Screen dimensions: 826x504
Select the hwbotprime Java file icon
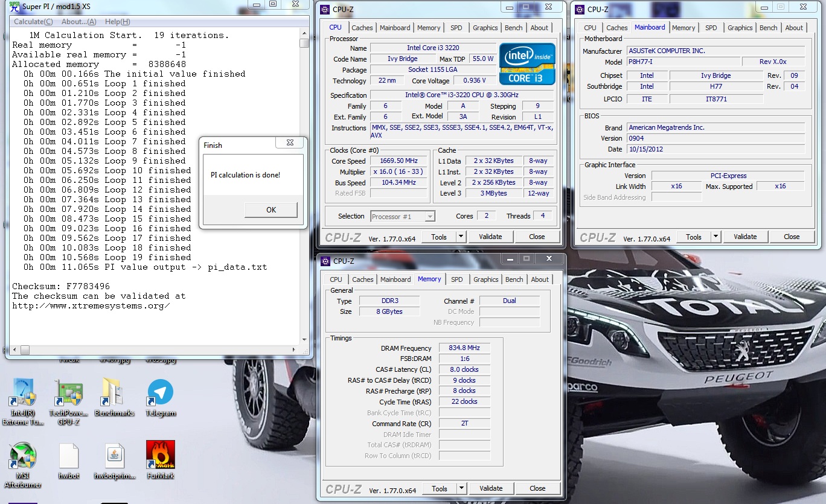click(x=114, y=462)
